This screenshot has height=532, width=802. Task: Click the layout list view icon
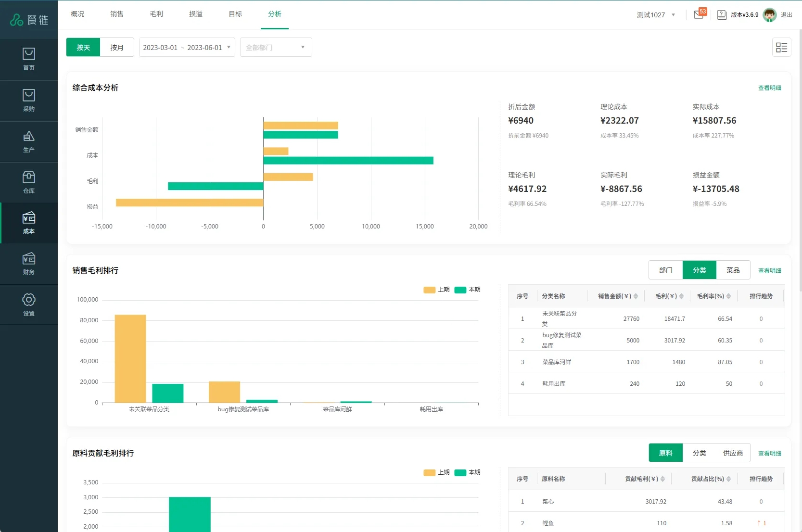tap(781, 47)
